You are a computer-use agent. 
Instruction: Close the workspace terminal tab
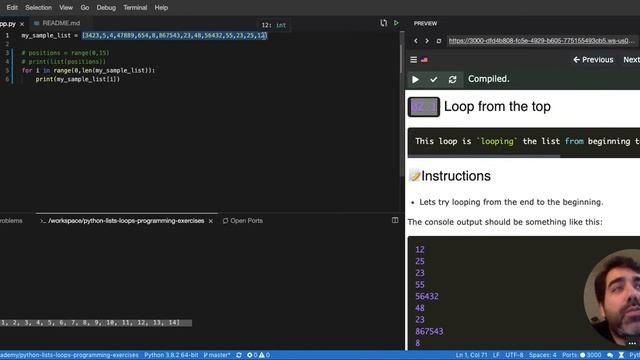[x=211, y=221]
